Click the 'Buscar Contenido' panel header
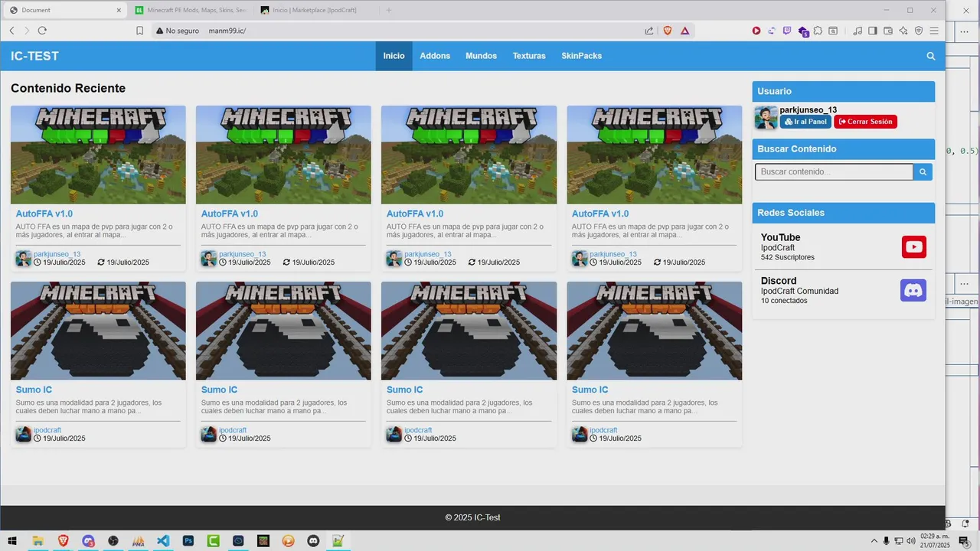The width and height of the screenshot is (980, 551). coord(843,149)
